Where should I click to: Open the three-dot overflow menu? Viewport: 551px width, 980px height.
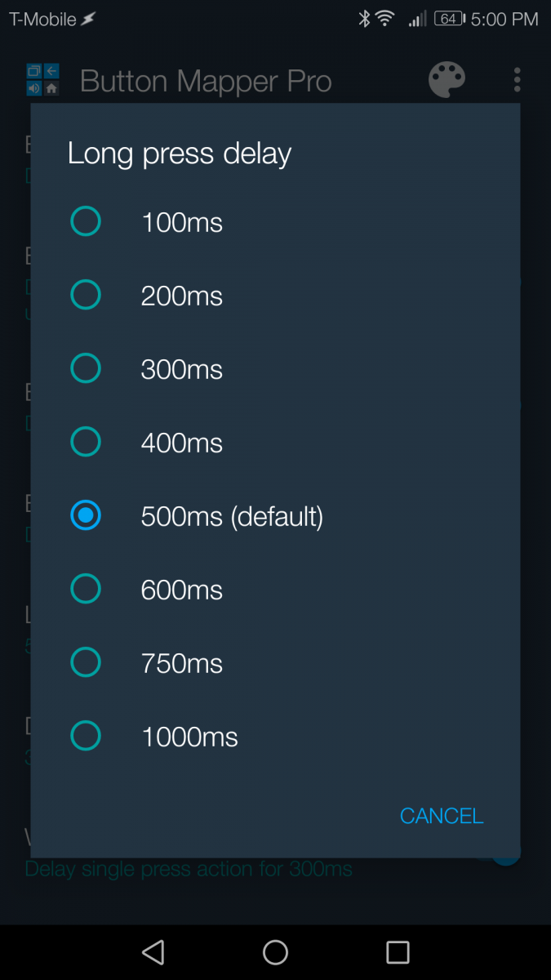[517, 80]
